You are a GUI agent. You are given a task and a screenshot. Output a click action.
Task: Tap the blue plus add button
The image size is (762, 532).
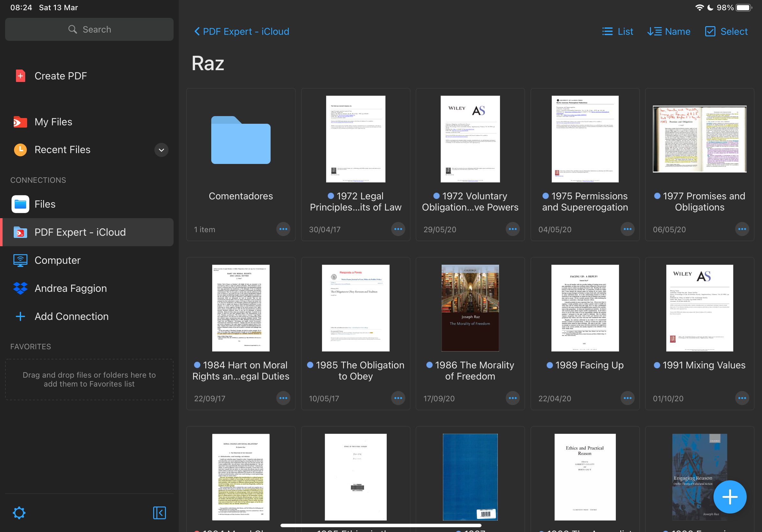pyautogui.click(x=729, y=497)
